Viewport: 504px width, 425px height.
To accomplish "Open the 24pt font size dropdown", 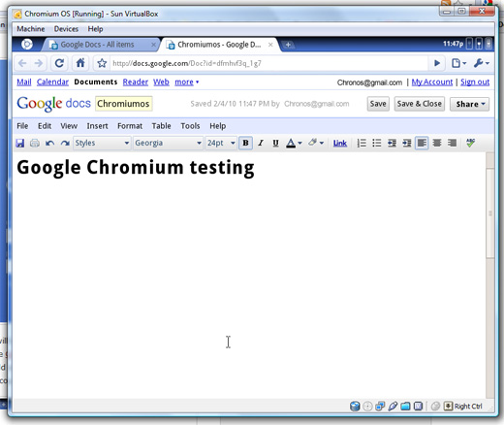I will point(221,143).
